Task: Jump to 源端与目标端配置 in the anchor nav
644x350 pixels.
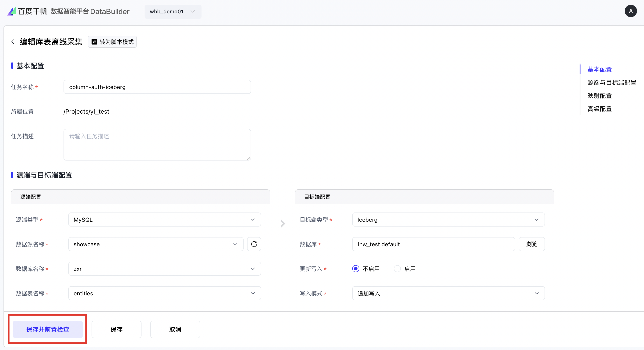Action: coord(612,83)
